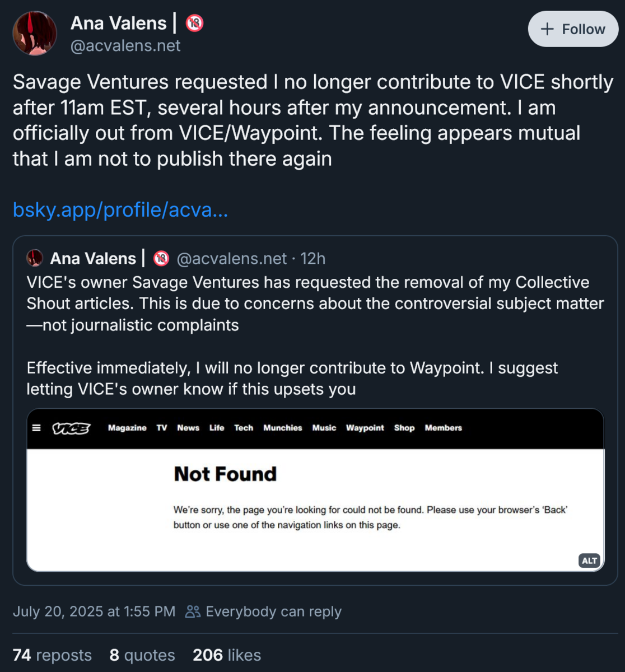Viewport: 625px width, 672px height.
Task: Click the 18+ badge in quoted post
Action: (x=161, y=258)
